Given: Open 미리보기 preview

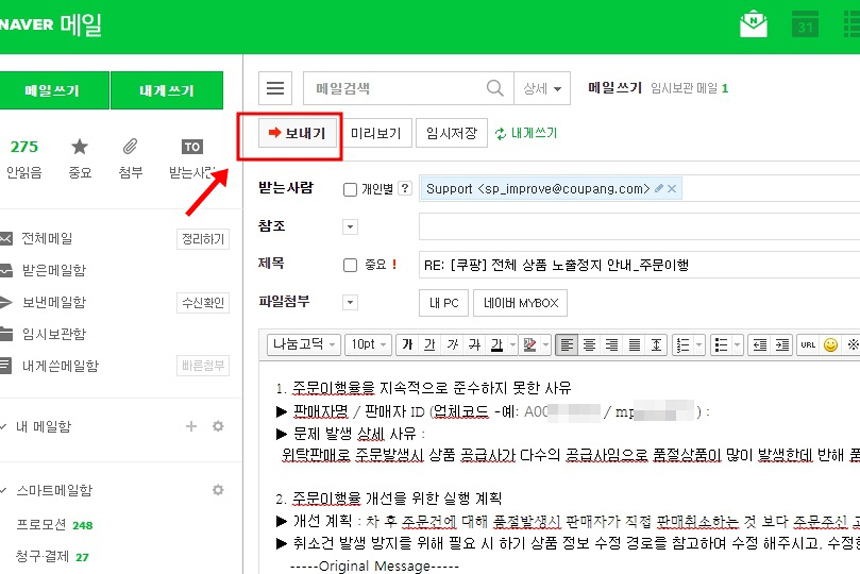Looking at the screenshot, I should [x=376, y=133].
